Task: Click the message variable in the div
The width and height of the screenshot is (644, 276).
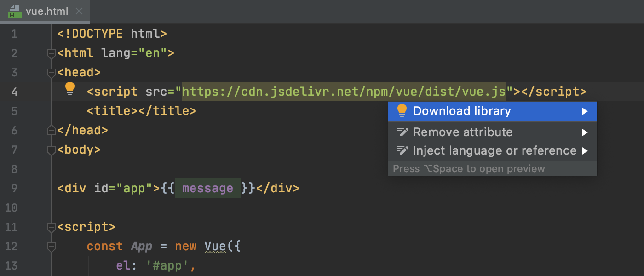Action: [207, 188]
